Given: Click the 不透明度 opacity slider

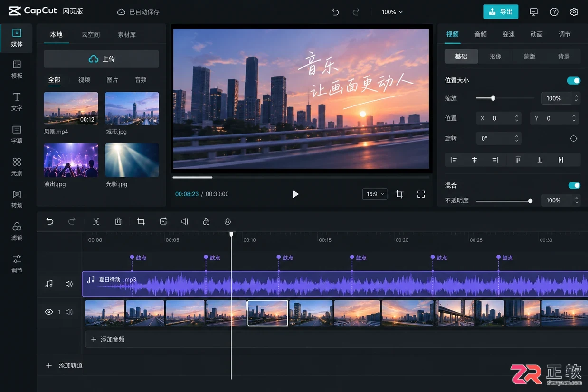Looking at the screenshot, I should [504, 201].
